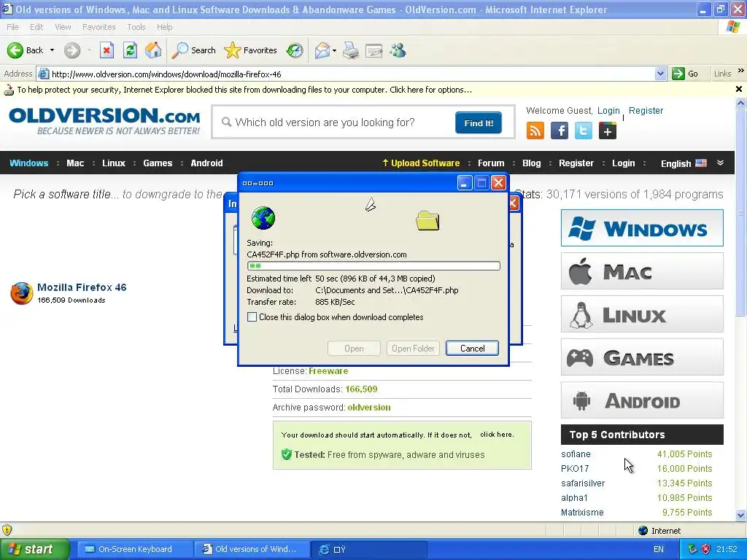Click the Freeware license link
The height and width of the screenshot is (560, 747).
328,371
